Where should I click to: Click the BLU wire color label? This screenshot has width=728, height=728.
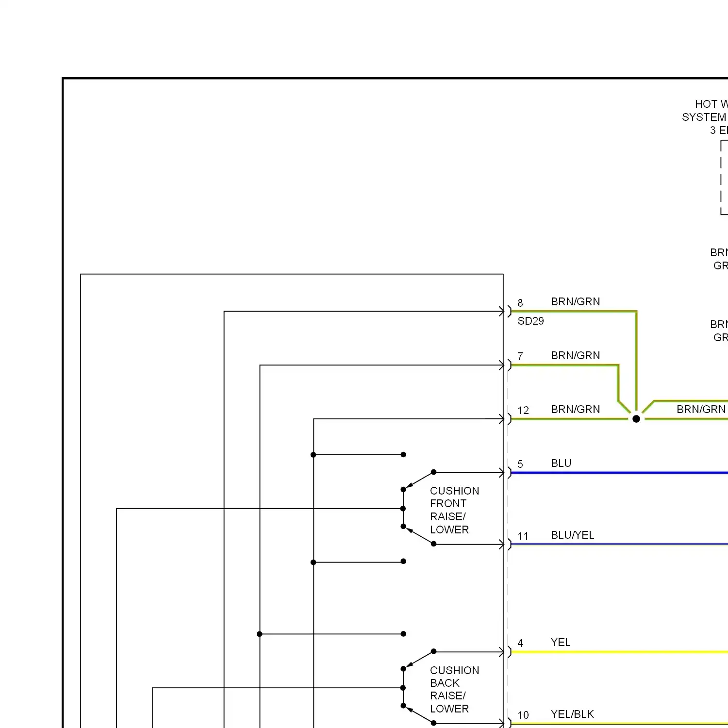click(561, 463)
